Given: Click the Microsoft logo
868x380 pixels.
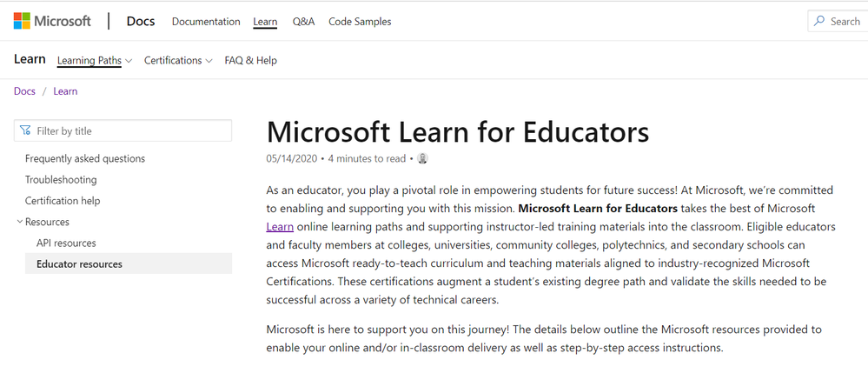Looking at the screenshot, I should (x=52, y=21).
